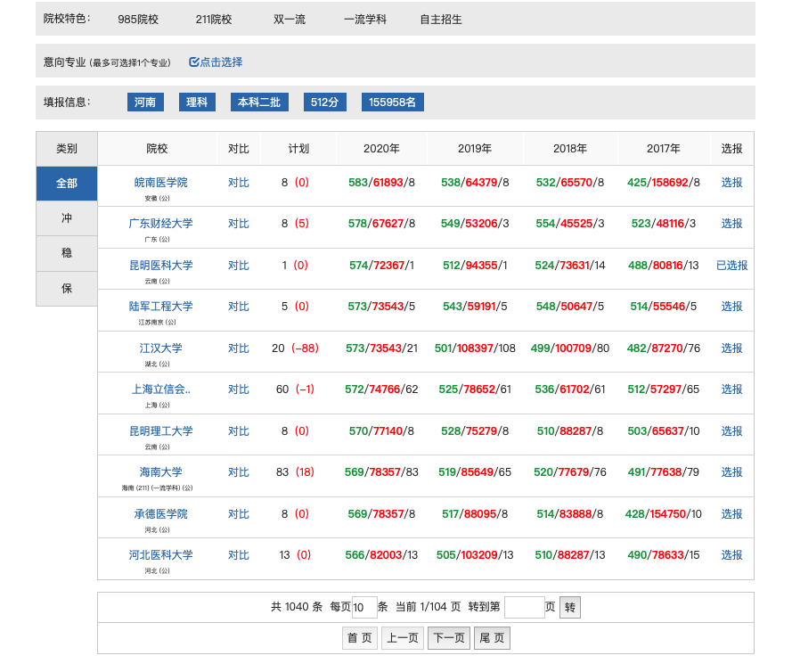Open the 皖南医学院 school link
Image resolution: width=792 pixels, height=672 pixels.
point(160,182)
